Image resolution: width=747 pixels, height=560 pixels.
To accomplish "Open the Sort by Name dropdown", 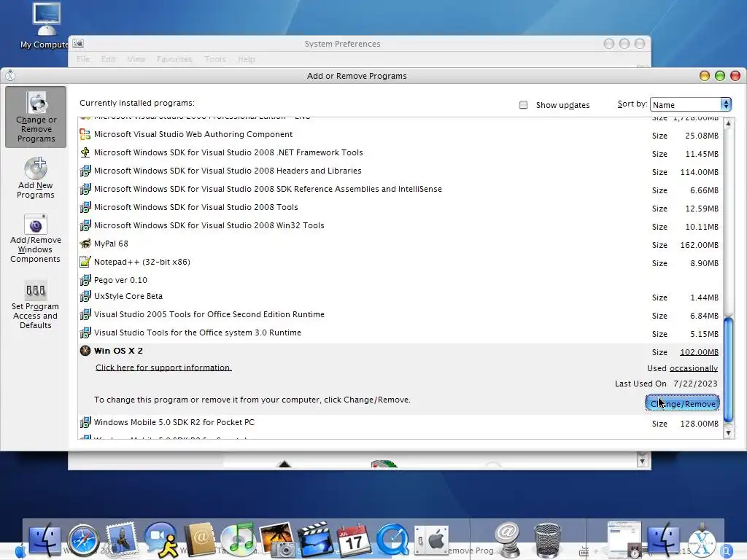I will click(690, 104).
